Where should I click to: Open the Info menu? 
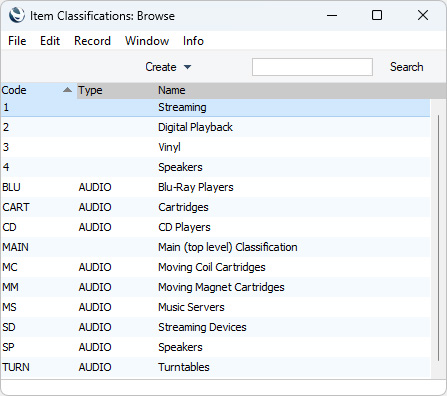click(x=193, y=41)
